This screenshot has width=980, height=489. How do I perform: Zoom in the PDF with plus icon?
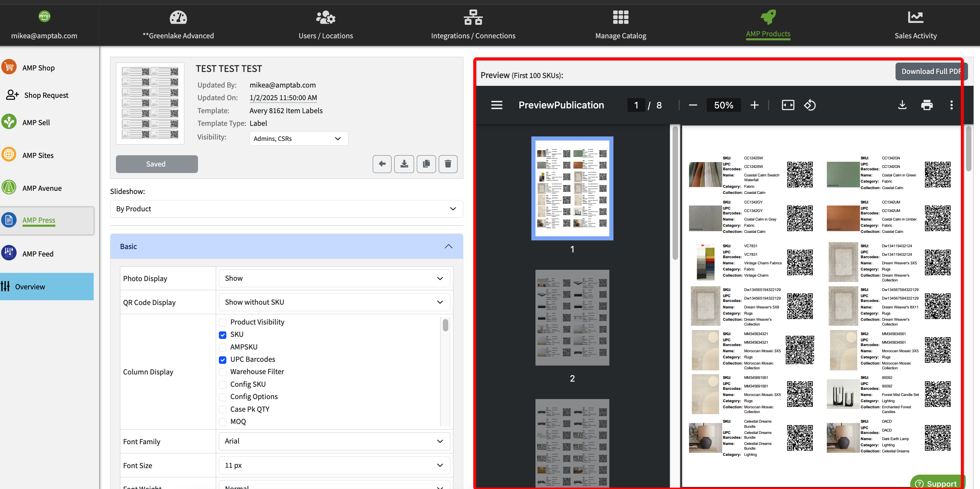(754, 105)
